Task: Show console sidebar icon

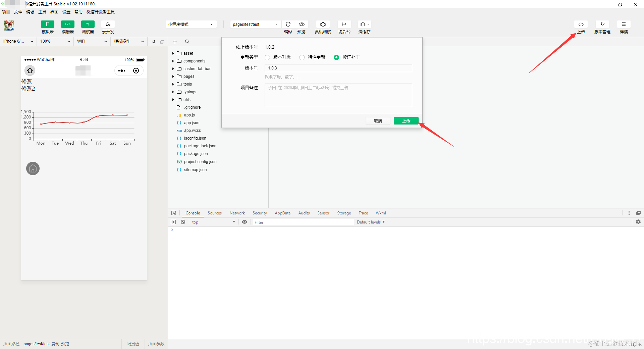Action: pos(173,222)
